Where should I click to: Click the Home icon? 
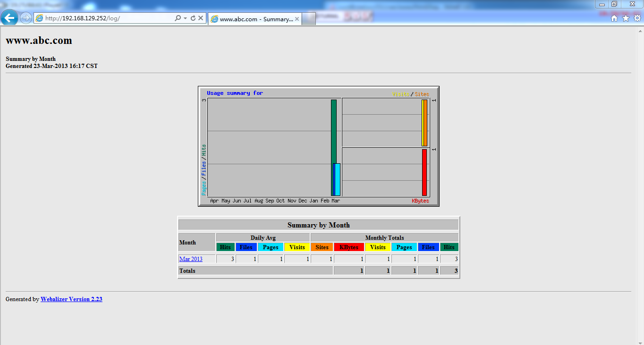point(614,18)
